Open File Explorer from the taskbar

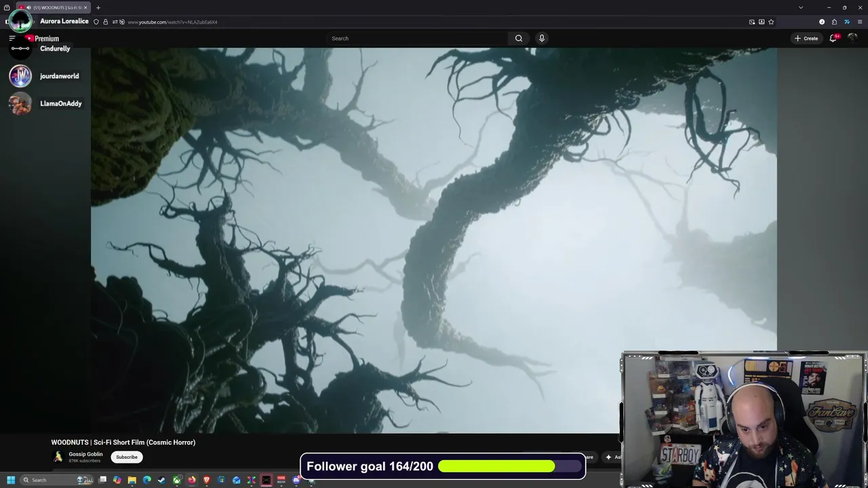click(132, 480)
